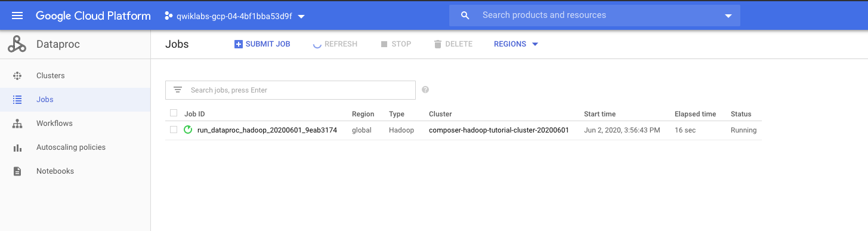Click the Dataproc product logo icon

[x=17, y=44]
